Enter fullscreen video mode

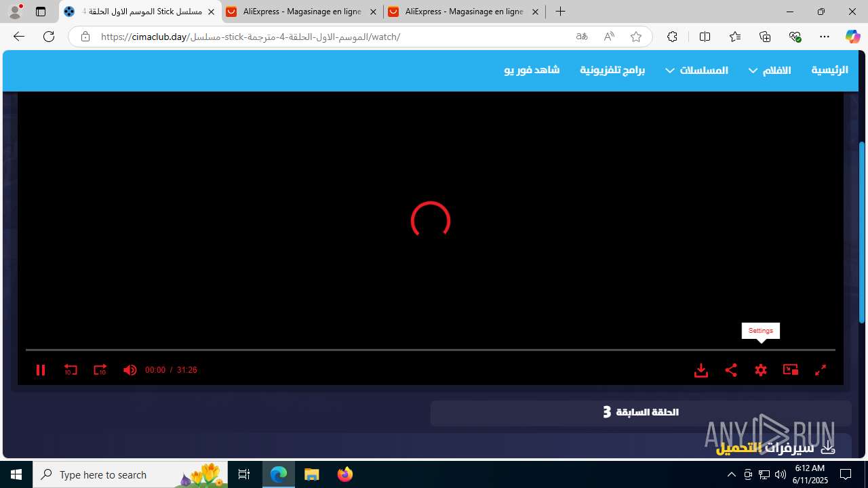pyautogui.click(x=821, y=370)
